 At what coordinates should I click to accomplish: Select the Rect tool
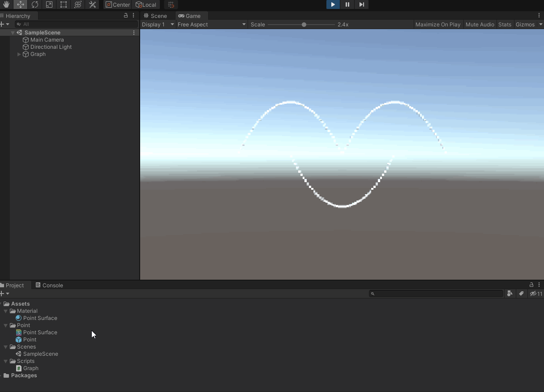point(64,4)
